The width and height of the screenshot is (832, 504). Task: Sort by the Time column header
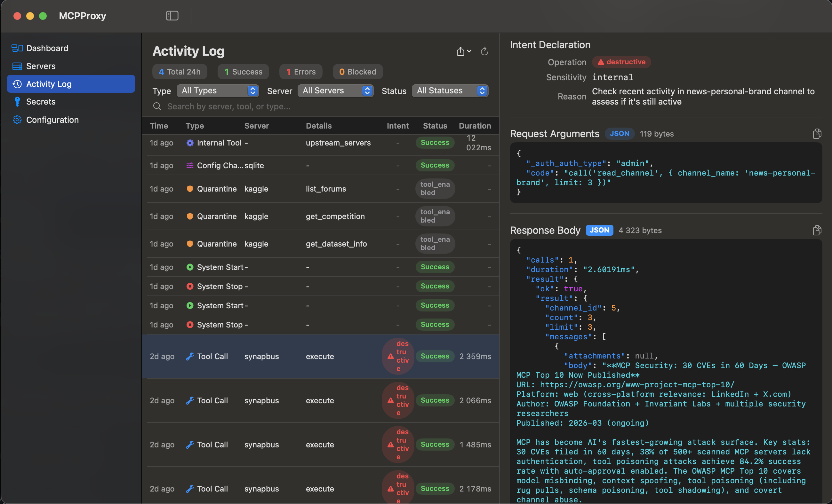pyautogui.click(x=159, y=126)
